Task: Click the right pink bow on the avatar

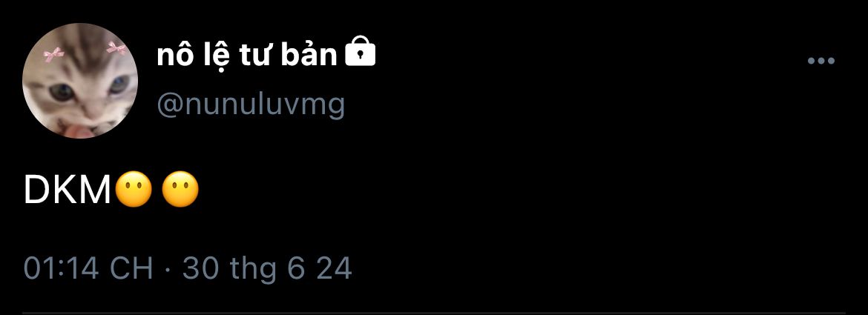Action: coord(116,48)
